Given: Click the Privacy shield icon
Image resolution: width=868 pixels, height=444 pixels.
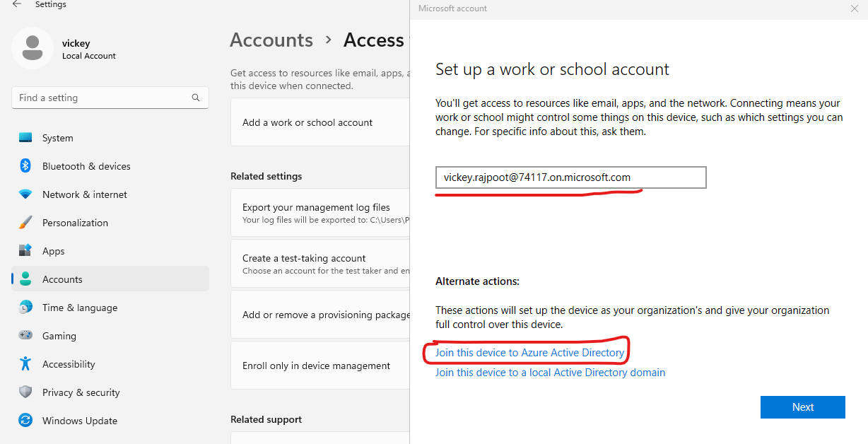Looking at the screenshot, I should tap(25, 392).
